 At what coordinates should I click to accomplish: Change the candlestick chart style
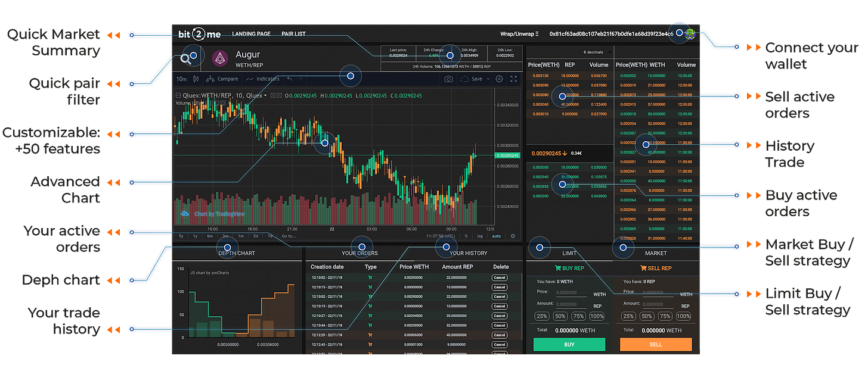(197, 79)
